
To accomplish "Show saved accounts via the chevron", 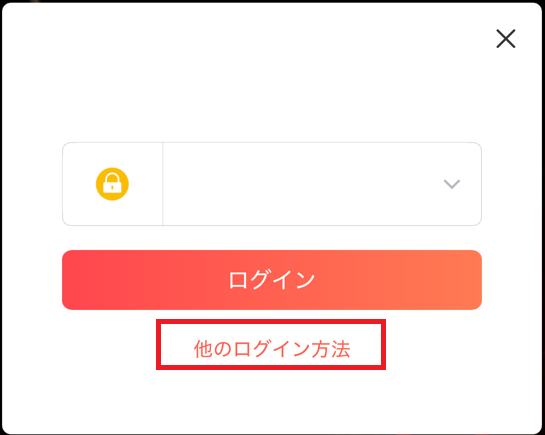I will point(452,184).
